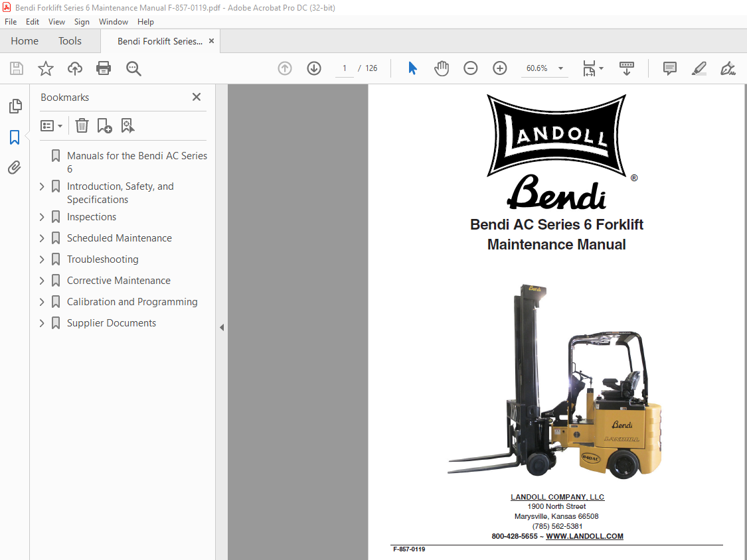
Task: Select the Bendi Forklift Series document tab
Action: (x=160, y=41)
